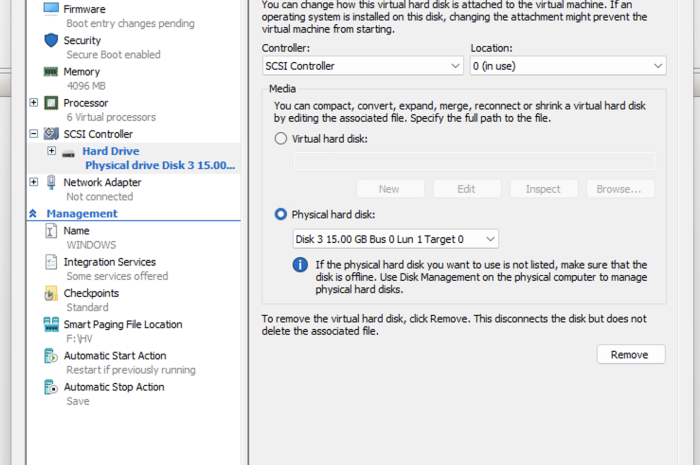This screenshot has height=465, width=700.
Task: Open Checkpoints via its icon
Action: tap(51, 293)
